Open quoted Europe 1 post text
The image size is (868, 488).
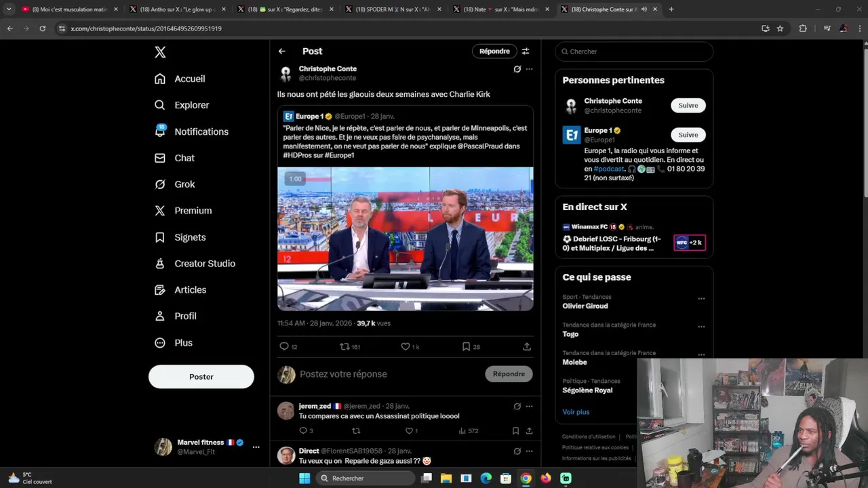pyautogui.click(x=405, y=142)
